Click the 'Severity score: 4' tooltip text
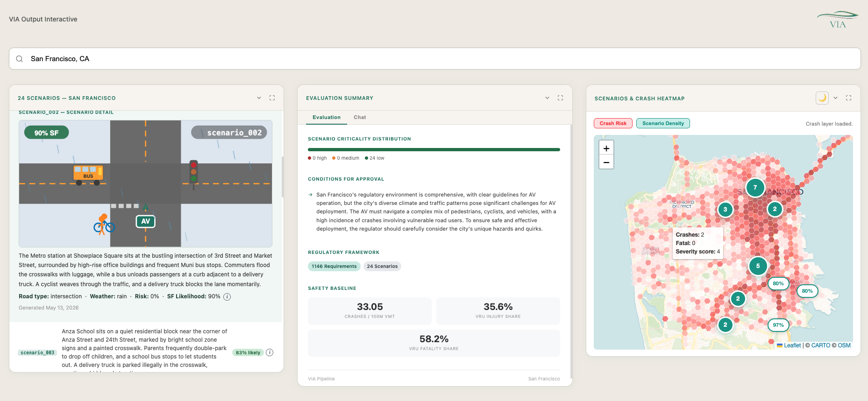This screenshot has width=868, height=401. 698,252
